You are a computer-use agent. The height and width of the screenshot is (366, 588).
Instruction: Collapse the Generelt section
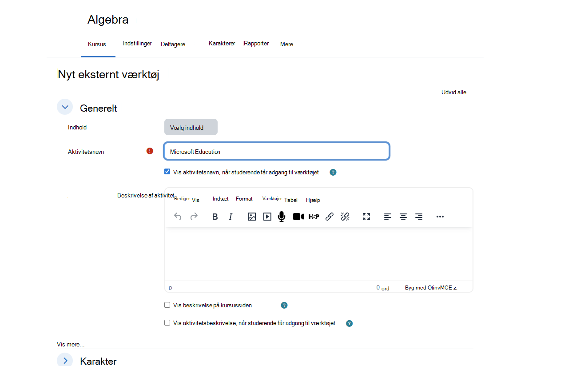pyautogui.click(x=65, y=107)
